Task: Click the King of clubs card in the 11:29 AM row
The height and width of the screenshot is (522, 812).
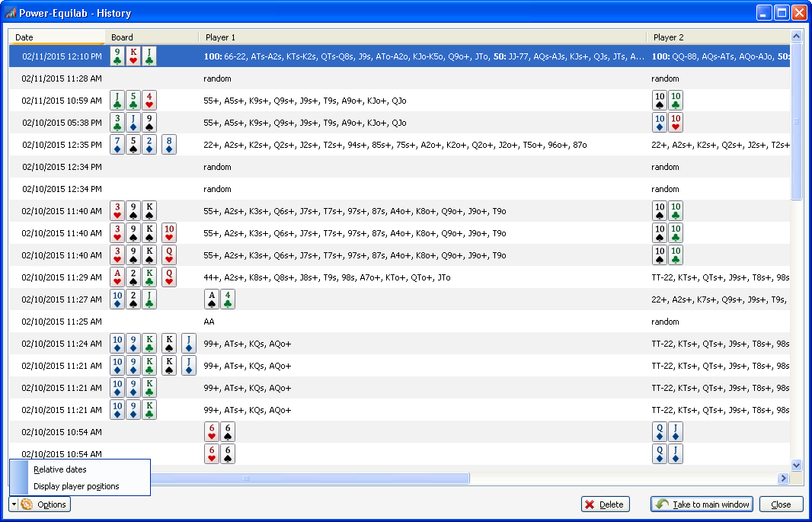Action: coord(149,277)
